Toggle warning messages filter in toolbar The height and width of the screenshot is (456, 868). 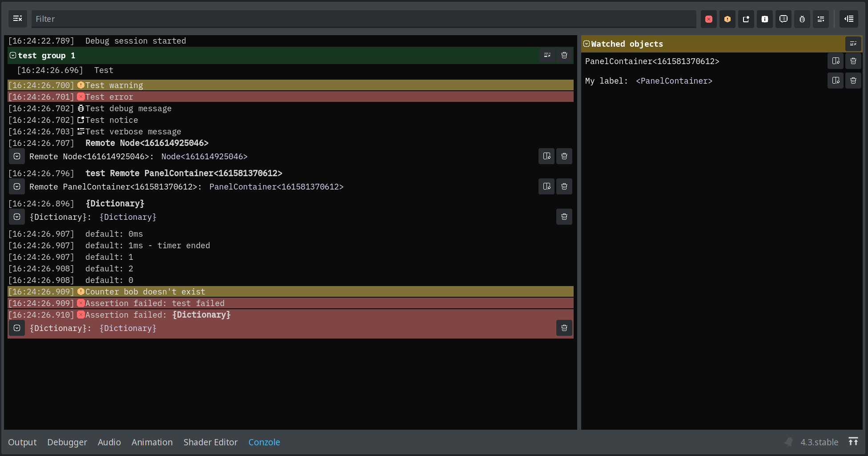point(727,19)
